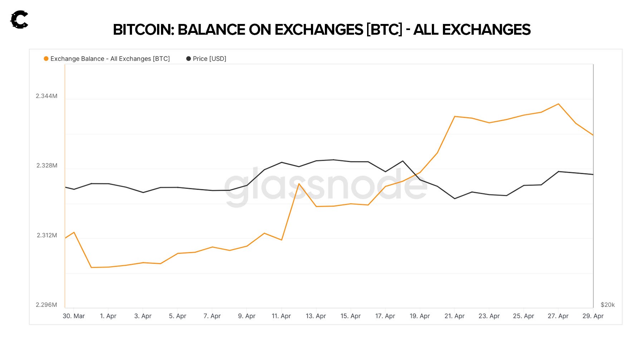
Task: Click the 2.344M y-axis label
Action: pyautogui.click(x=47, y=96)
